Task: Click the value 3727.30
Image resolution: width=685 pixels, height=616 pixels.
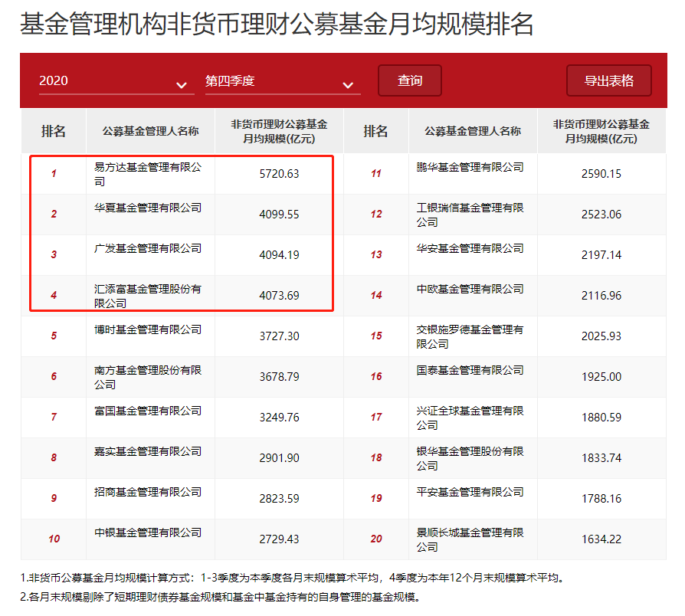Action: [x=279, y=336]
